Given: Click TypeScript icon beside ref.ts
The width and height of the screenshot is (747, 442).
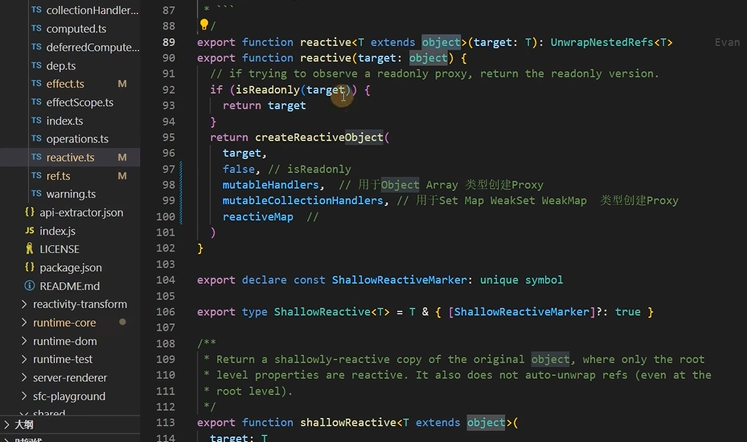Looking at the screenshot, I should (x=36, y=175).
